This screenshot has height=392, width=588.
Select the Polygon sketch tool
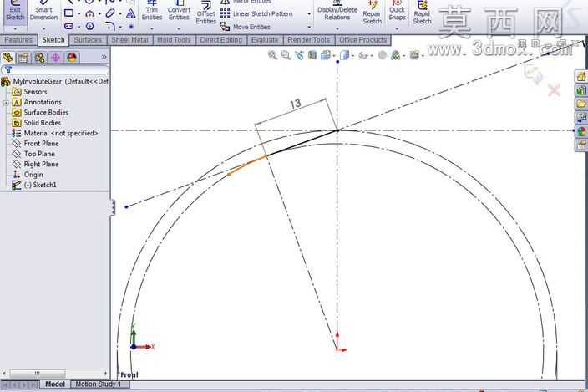89,26
